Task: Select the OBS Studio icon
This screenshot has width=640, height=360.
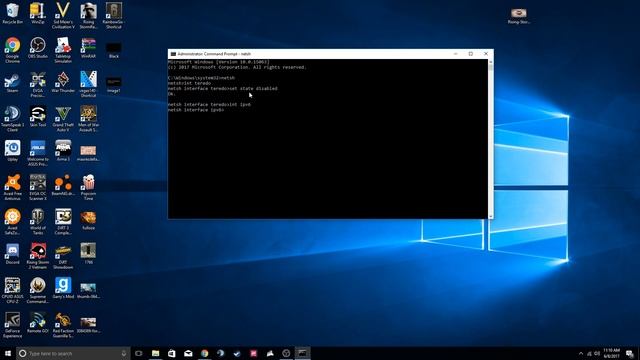Action: point(38,48)
